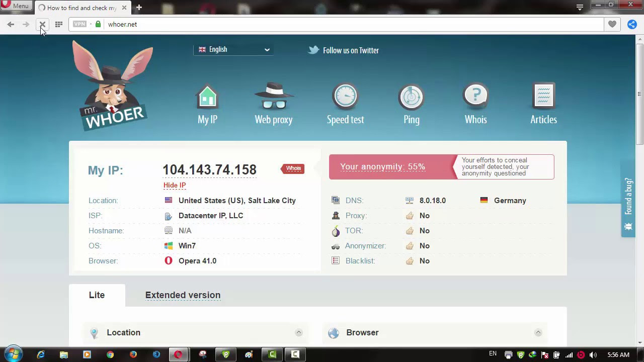Open the Opera Menu button
This screenshot has height=362, width=644.
pyautogui.click(x=16, y=6)
